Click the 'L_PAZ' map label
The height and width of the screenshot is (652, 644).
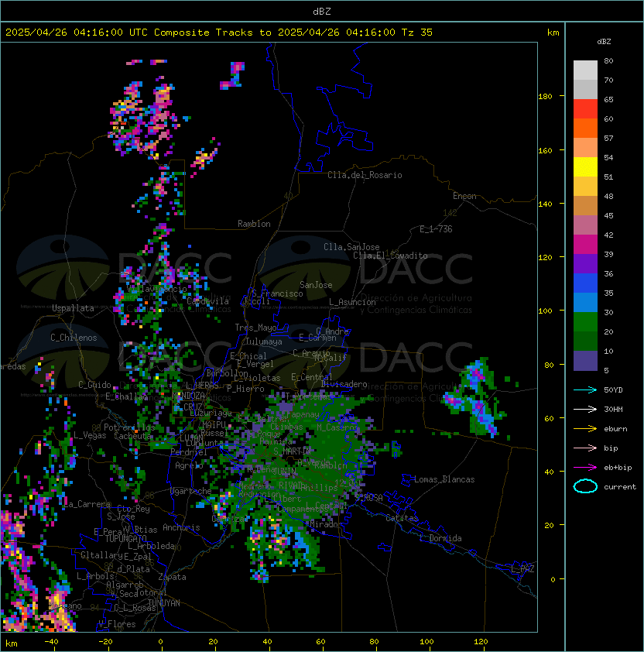click(522, 569)
